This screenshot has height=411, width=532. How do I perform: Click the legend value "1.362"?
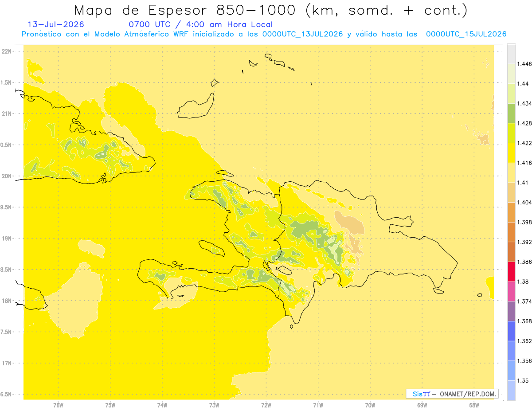click(x=525, y=341)
